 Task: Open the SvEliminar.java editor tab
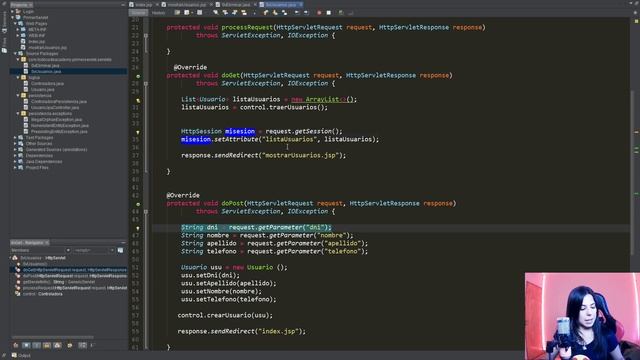click(236, 4)
